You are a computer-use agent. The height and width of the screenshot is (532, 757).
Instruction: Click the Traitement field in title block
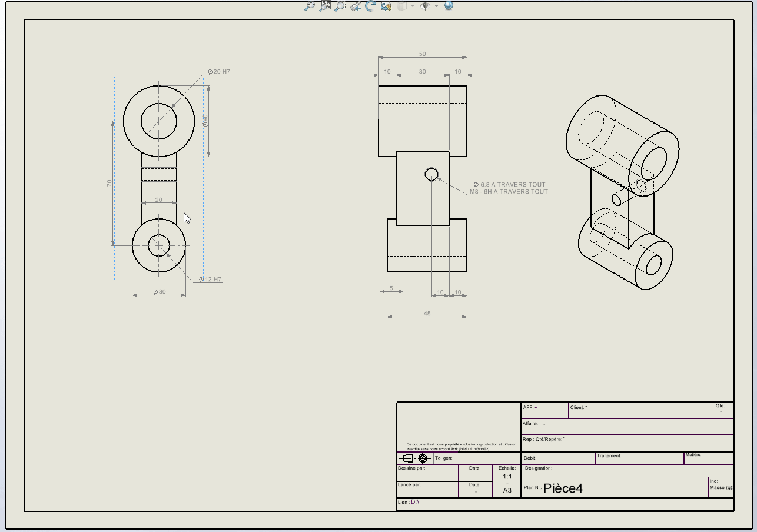[639, 458]
